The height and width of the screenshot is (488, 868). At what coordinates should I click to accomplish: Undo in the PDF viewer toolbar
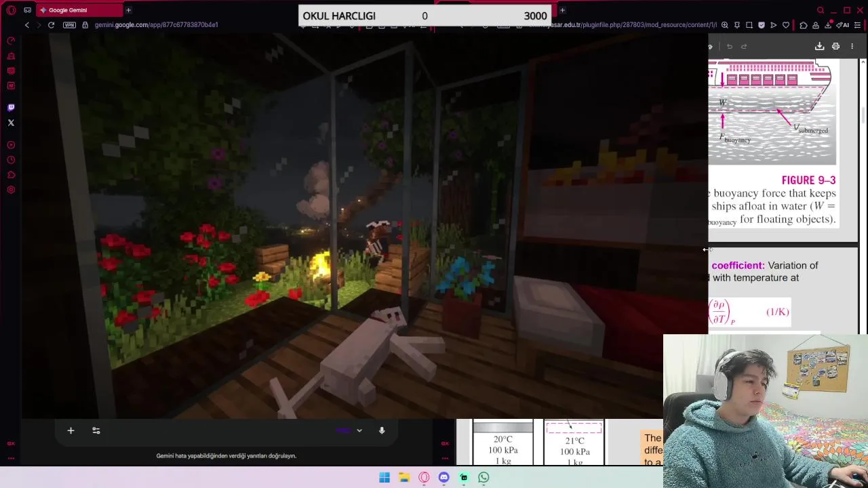coord(730,46)
